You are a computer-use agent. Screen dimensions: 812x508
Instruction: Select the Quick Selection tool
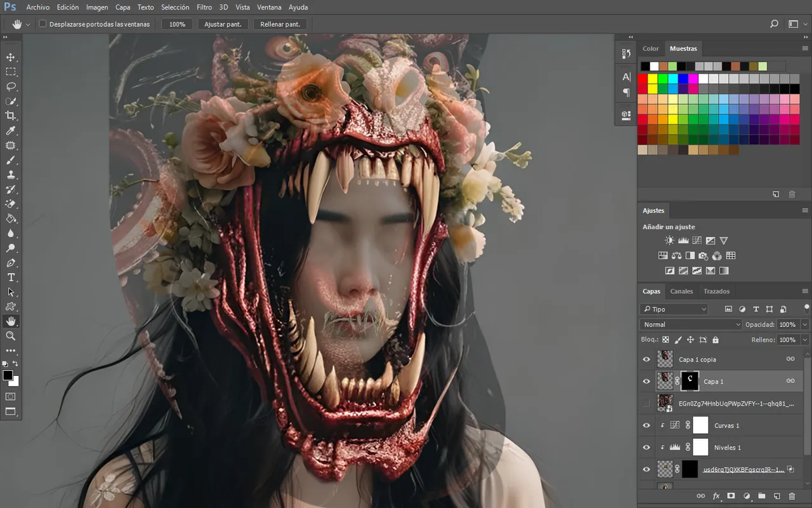click(11, 101)
